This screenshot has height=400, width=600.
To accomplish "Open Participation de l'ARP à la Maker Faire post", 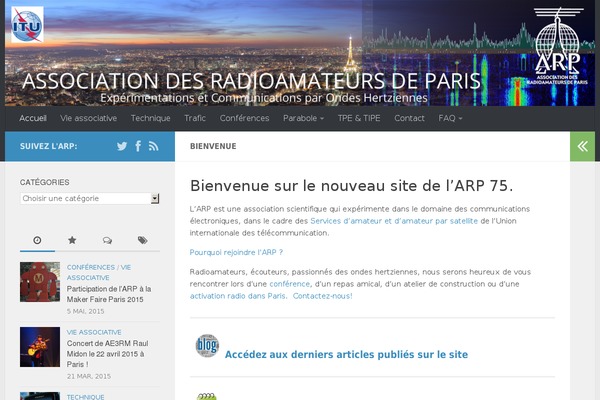I will (109, 294).
